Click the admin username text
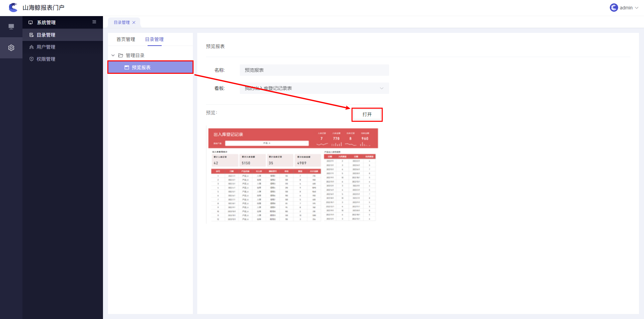 coord(626,8)
